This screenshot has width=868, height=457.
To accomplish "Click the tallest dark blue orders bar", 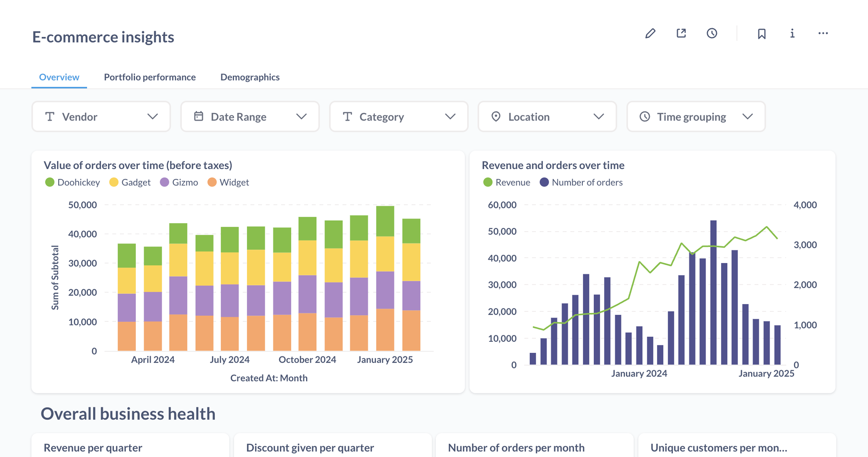I will click(713, 293).
